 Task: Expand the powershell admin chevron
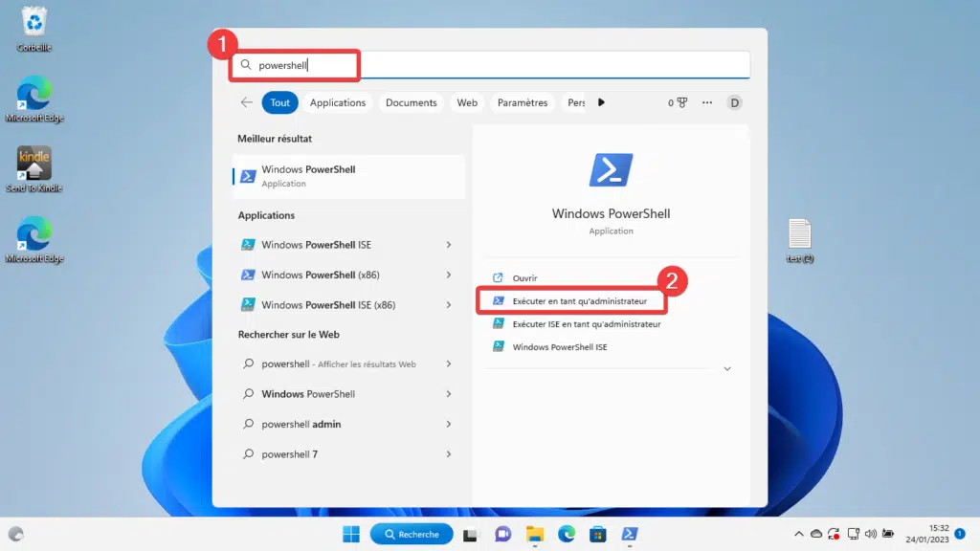click(x=449, y=424)
